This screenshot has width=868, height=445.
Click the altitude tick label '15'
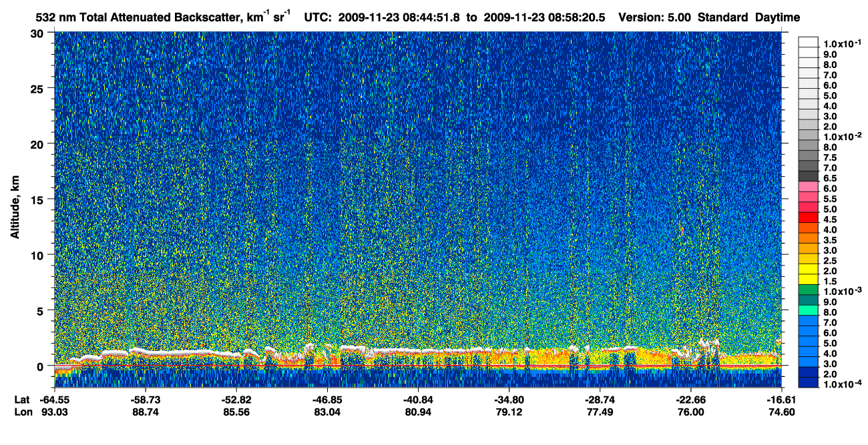click(38, 199)
